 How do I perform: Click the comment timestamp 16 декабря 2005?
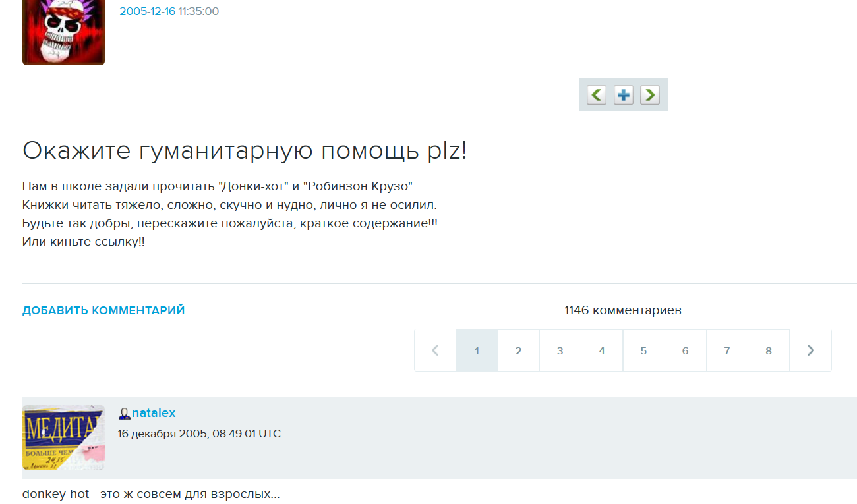(198, 434)
